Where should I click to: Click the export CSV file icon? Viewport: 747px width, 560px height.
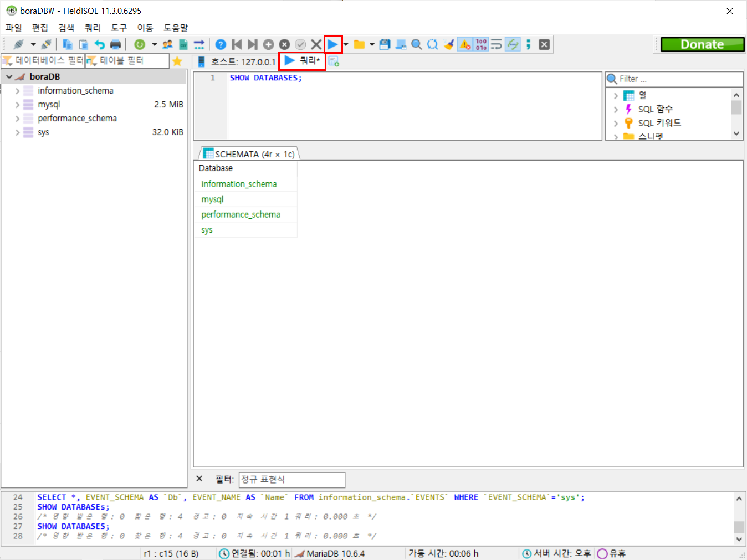point(183,44)
